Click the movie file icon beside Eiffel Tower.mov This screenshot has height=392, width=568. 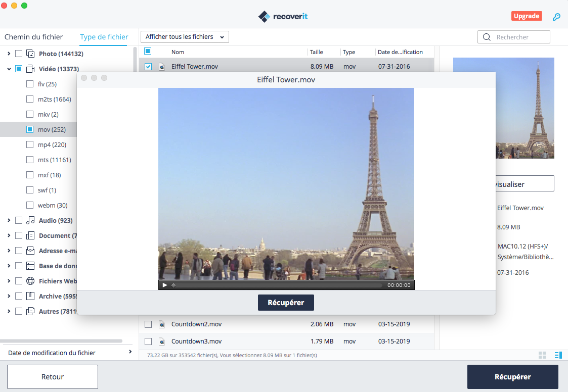point(162,66)
